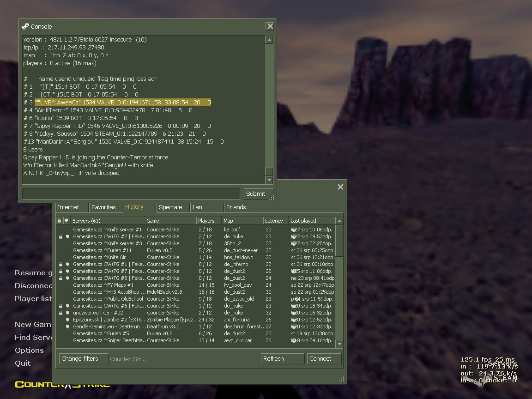Select Gamesites.cz ^Knife server #1 row
The width and height of the screenshot is (532, 399).
(x=196, y=230)
